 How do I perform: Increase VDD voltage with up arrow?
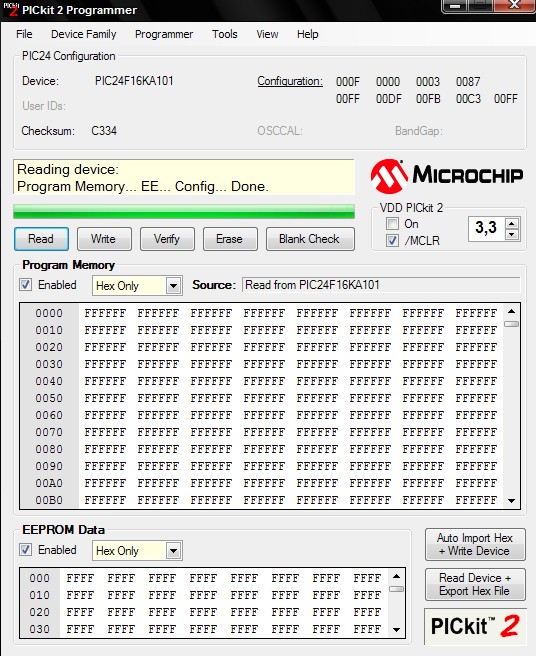coord(512,223)
